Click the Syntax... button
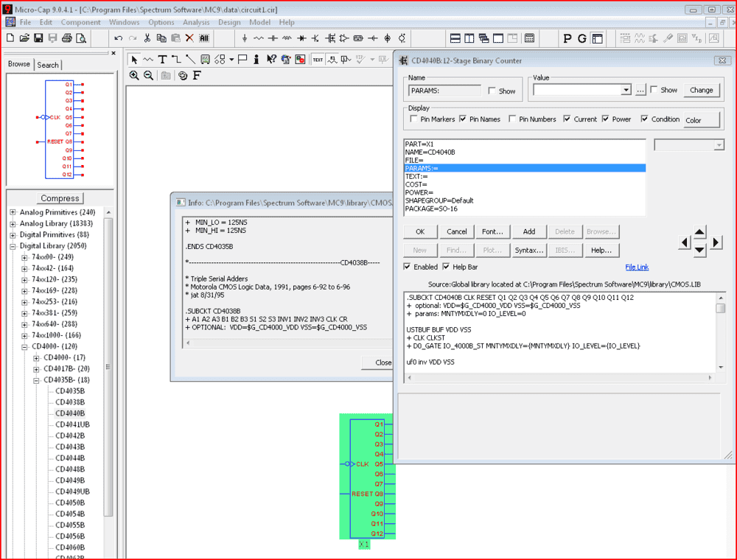The width and height of the screenshot is (737, 560). pyautogui.click(x=528, y=251)
